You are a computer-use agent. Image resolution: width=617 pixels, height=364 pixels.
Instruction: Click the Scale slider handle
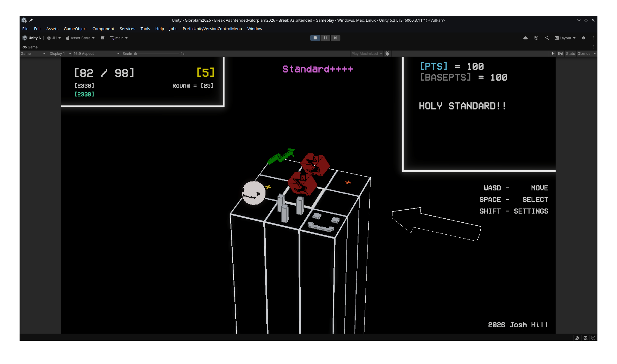pos(135,54)
